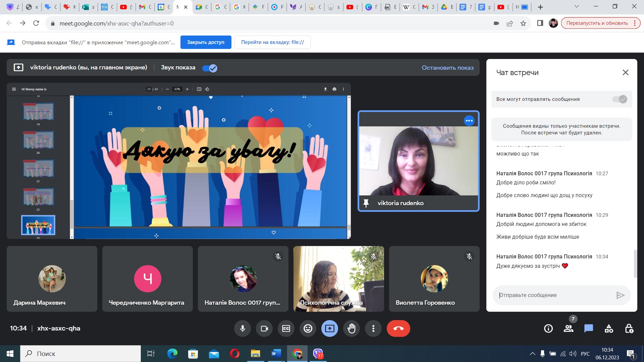Toggle 'Все могут отправлять сообщения' switch
Viewport: 644px width, 362px height.
pos(620,99)
